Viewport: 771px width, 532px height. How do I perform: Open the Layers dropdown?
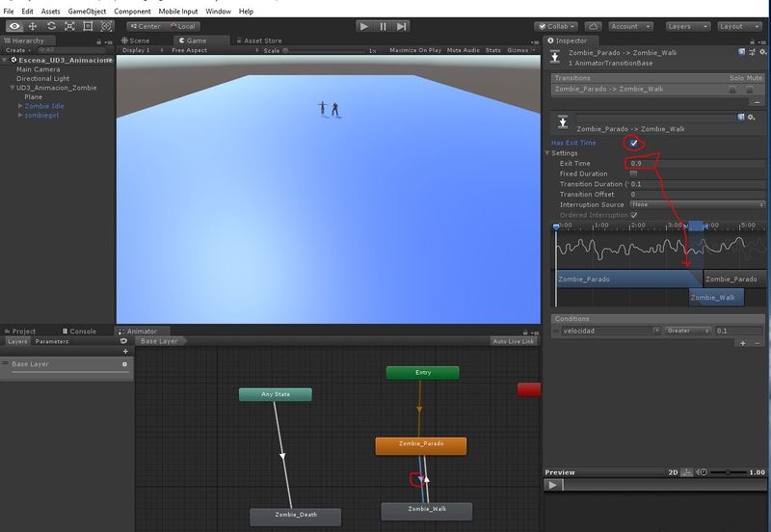688,27
